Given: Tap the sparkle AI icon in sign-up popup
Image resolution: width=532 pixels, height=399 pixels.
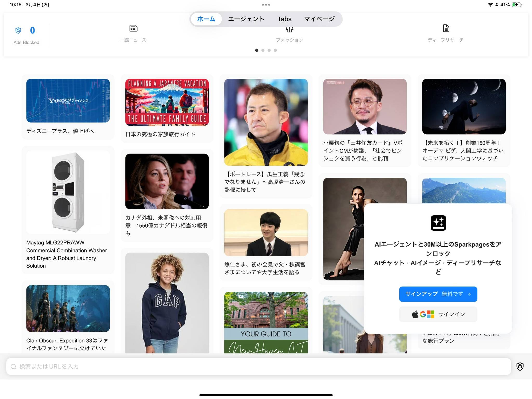Looking at the screenshot, I should pyautogui.click(x=438, y=223).
